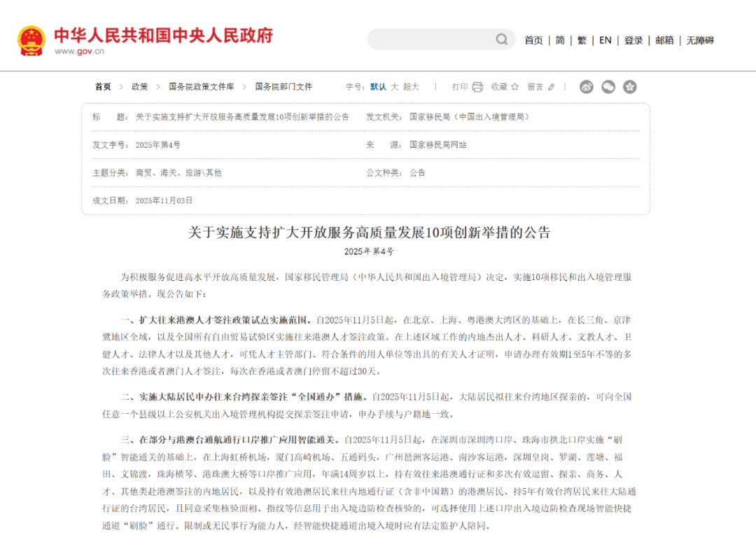
Task: Switch the site language to EN
Action: (x=605, y=41)
